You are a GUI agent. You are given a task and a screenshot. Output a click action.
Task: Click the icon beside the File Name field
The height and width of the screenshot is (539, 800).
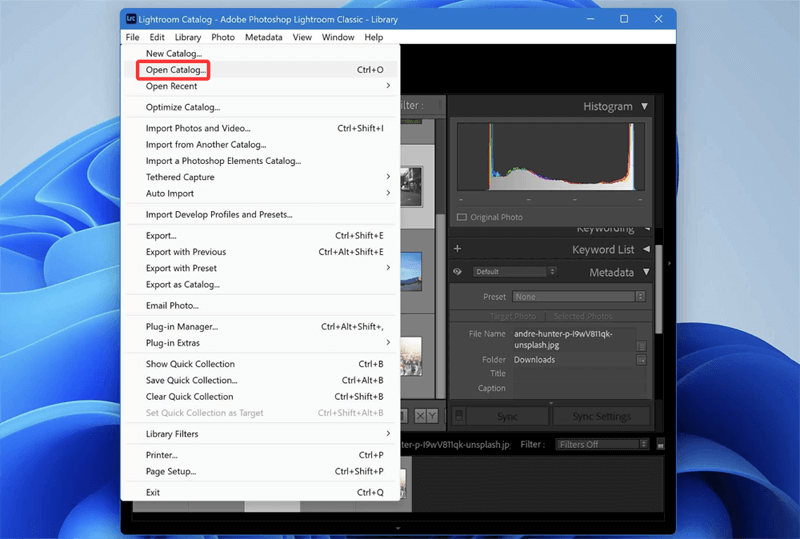click(641, 346)
